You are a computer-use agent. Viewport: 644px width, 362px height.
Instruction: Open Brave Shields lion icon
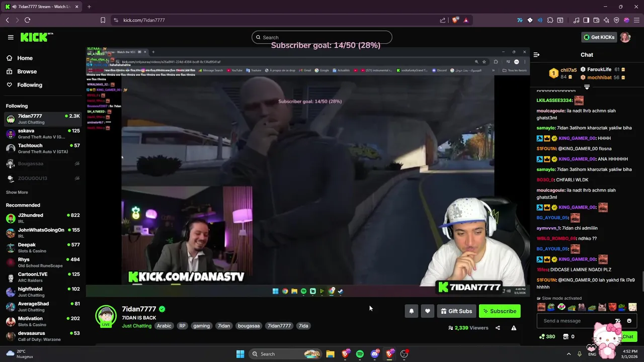[x=456, y=20]
